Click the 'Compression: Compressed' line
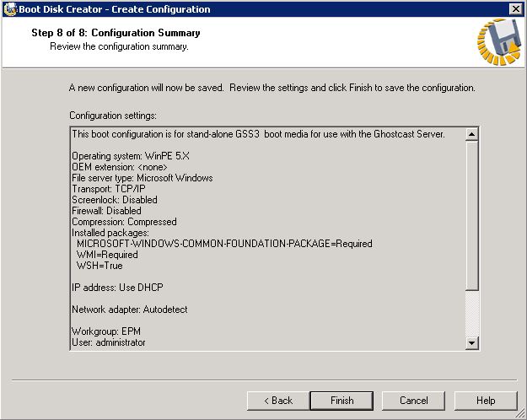527x420 pixels. tap(124, 222)
